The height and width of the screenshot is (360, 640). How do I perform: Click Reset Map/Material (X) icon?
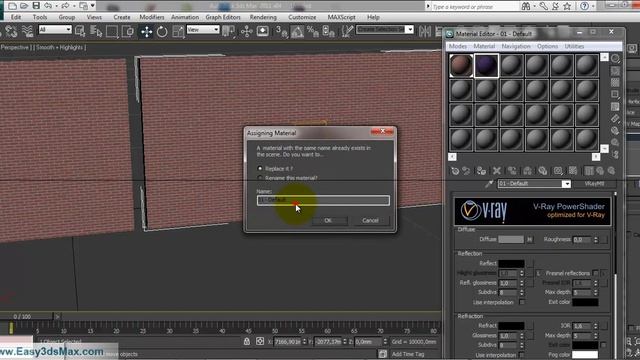[496, 171]
